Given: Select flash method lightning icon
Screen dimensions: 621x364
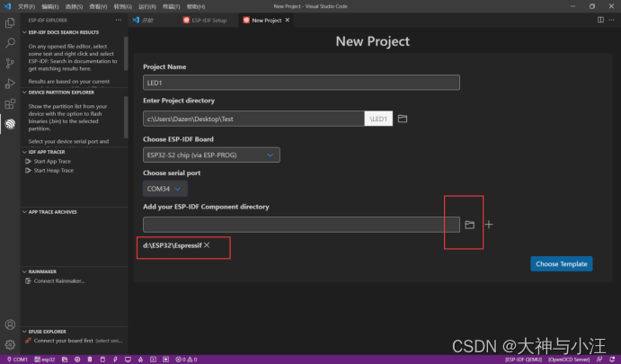Looking at the screenshot, I should pyautogui.click(x=115, y=360).
